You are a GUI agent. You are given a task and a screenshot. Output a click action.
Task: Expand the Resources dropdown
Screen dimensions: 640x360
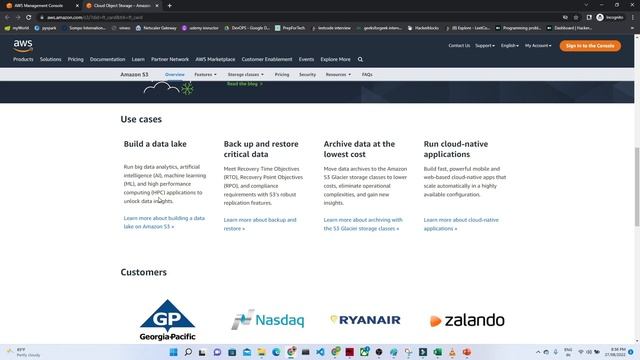tap(338, 75)
